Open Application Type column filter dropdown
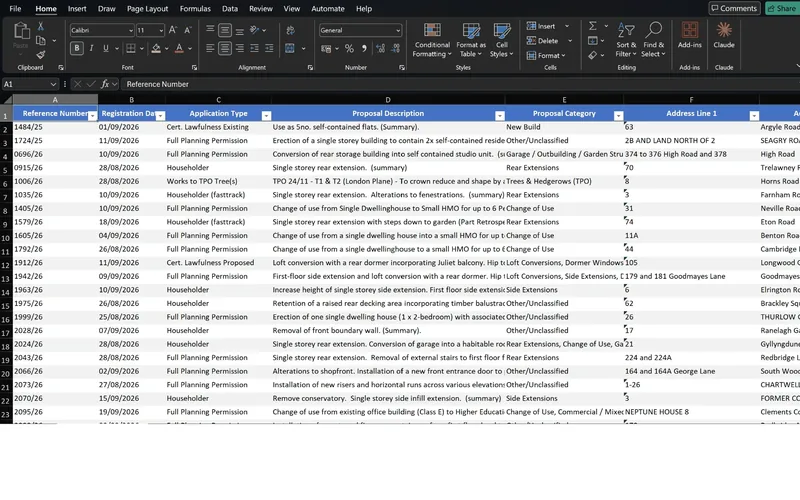This screenshot has height=500, width=800. pos(266,116)
